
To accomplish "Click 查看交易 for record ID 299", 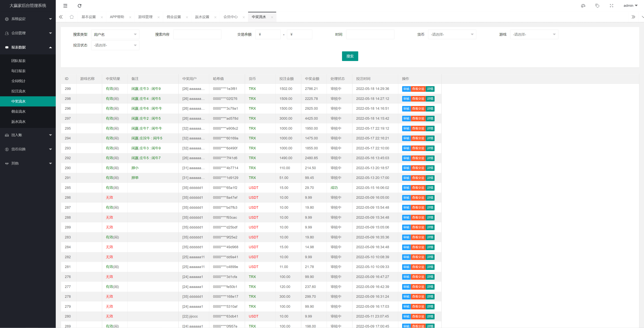I will pyautogui.click(x=418, y=89).
